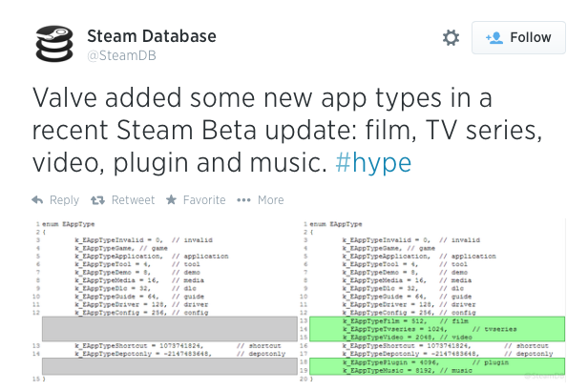The height and width of the screenshot is (391, 588).
Task: Click the Reply arrow icon
Action: pos(37,200)
